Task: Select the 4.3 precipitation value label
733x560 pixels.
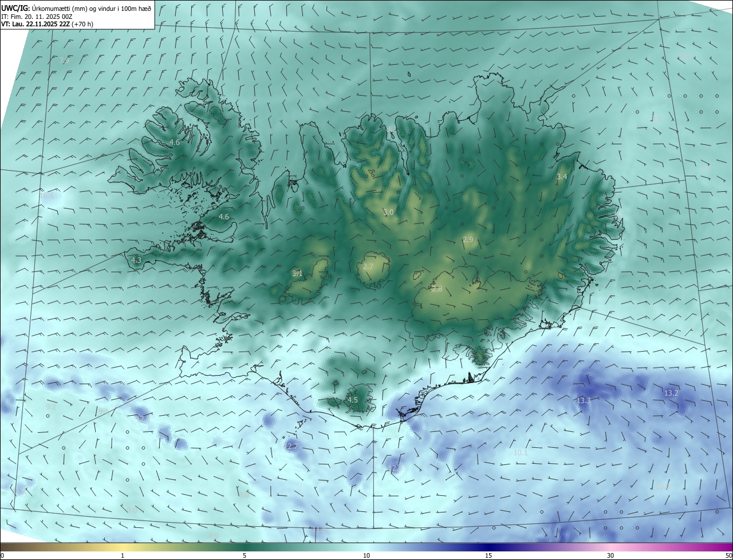Action: 136,261
